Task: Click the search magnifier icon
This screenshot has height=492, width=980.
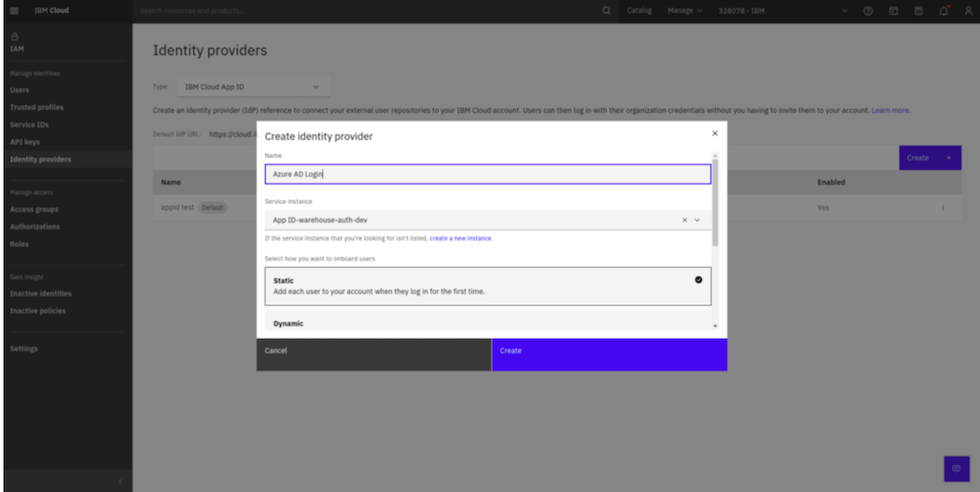Action: click(607, 10)
